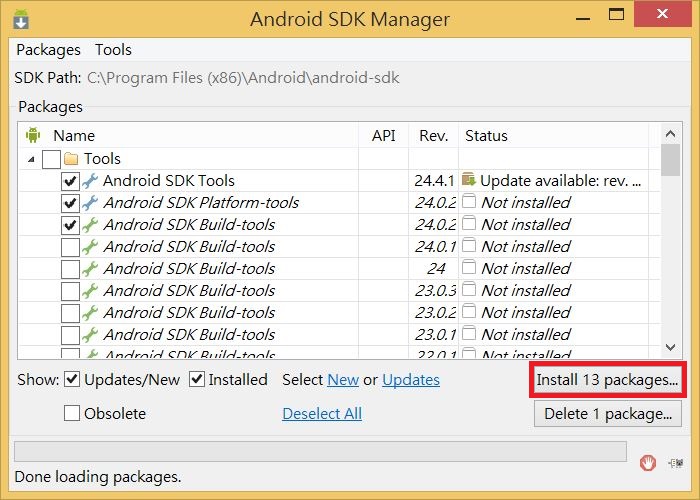Enable the Obsolete checkbox
The width and height of the screenshot is (700, 500).
point(73,414)
